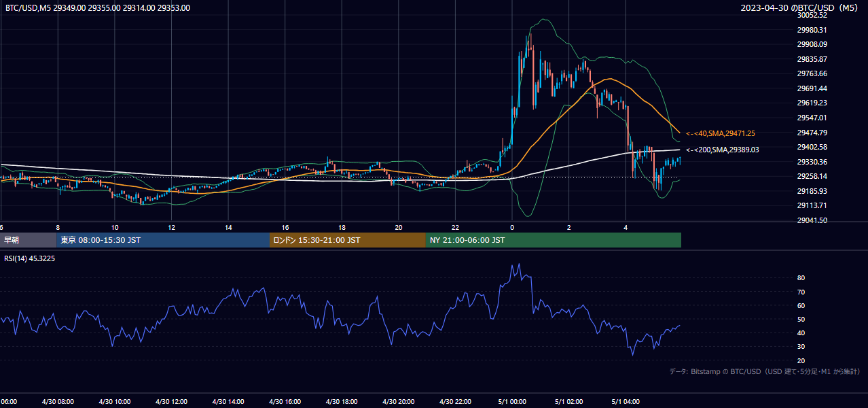Click the RSI(14) 45.3225 indicator label

[x=30, y=258]
